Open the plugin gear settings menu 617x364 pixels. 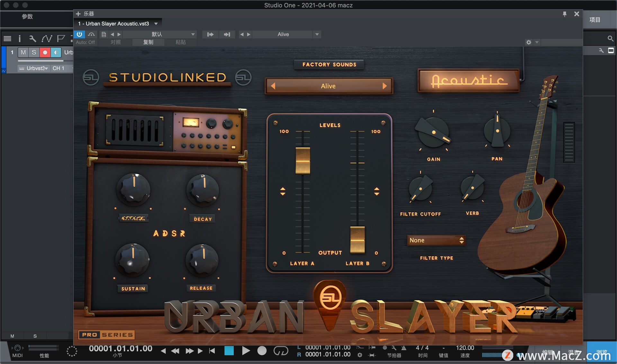529,42
